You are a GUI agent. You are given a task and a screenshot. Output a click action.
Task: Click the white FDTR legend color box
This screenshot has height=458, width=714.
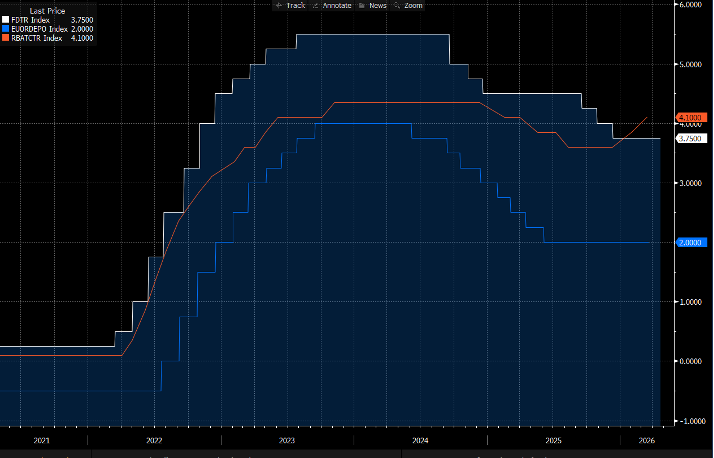point(6,18)
